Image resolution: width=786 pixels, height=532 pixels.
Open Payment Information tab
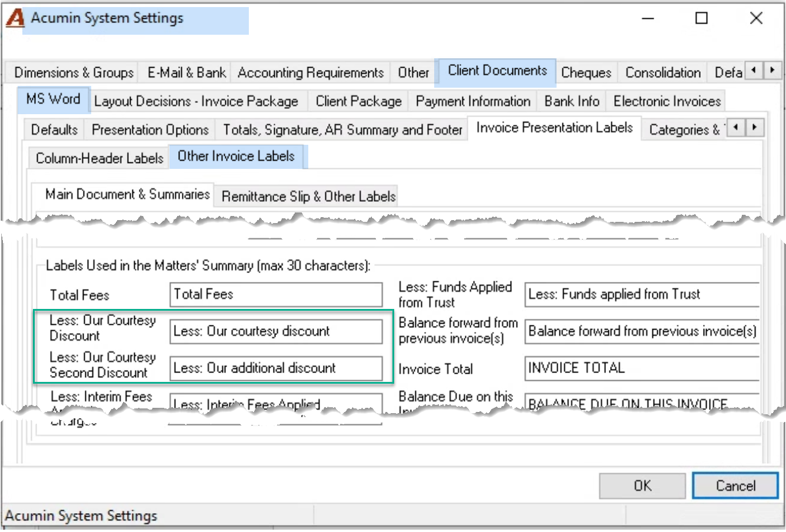[473, 101]
